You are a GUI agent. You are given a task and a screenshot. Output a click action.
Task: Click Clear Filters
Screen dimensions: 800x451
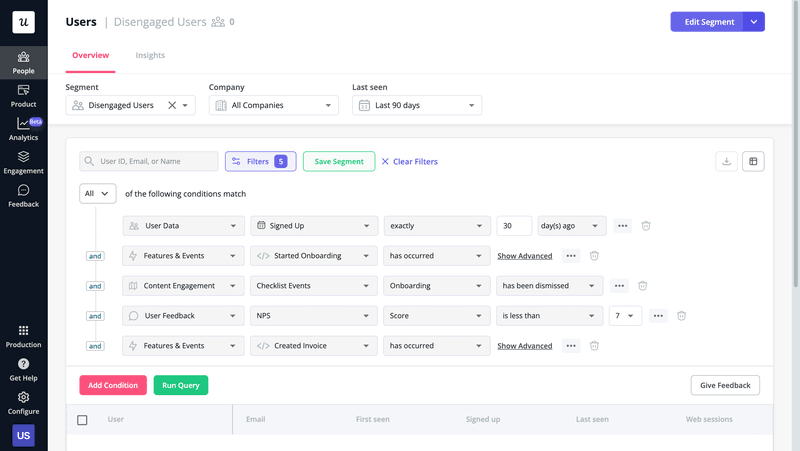click(x=410, y=161)
